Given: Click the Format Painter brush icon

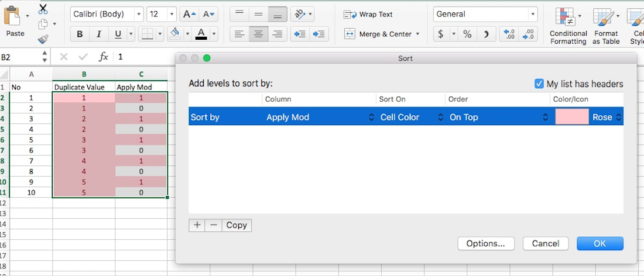Looking at the screenshot, I should pos(43,39).
